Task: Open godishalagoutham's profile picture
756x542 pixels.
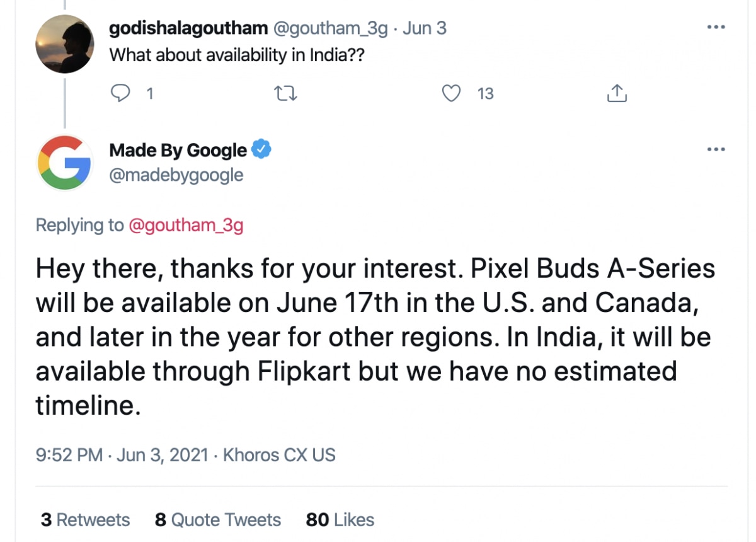Action: pos(65,44)
